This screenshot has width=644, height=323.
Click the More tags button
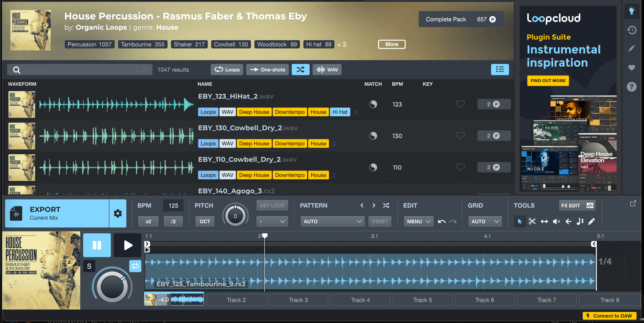pyautogui.click(x=392, y=44)
